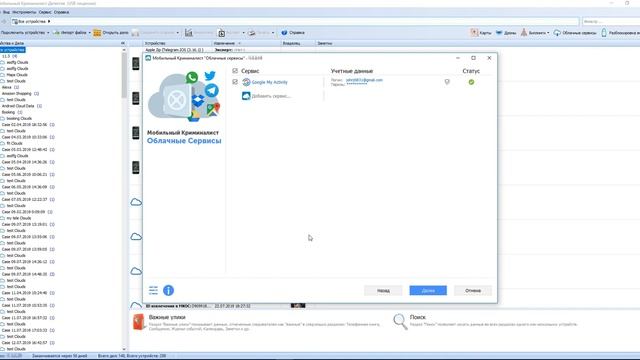Open the Инструменты menu
640x360 pixels.
pos(24,12)
